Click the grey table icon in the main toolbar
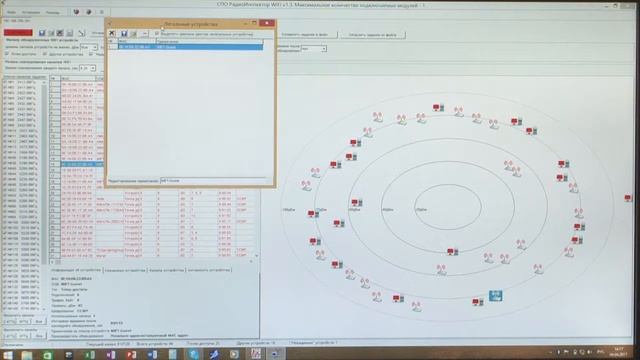The width and height of the screenshot is (640, 360). coord(70,33)
